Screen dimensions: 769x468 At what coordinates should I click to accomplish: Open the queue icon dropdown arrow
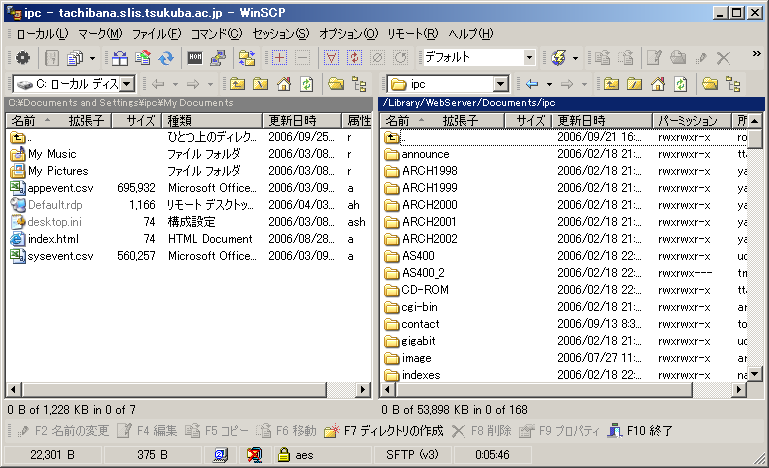pyautogui.click(x=92, y=58)
